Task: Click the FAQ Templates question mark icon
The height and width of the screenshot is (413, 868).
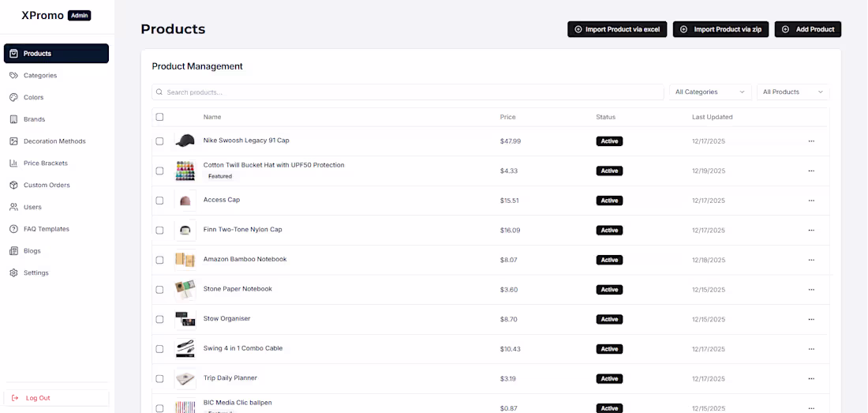Action: click(x=14, y=229)
